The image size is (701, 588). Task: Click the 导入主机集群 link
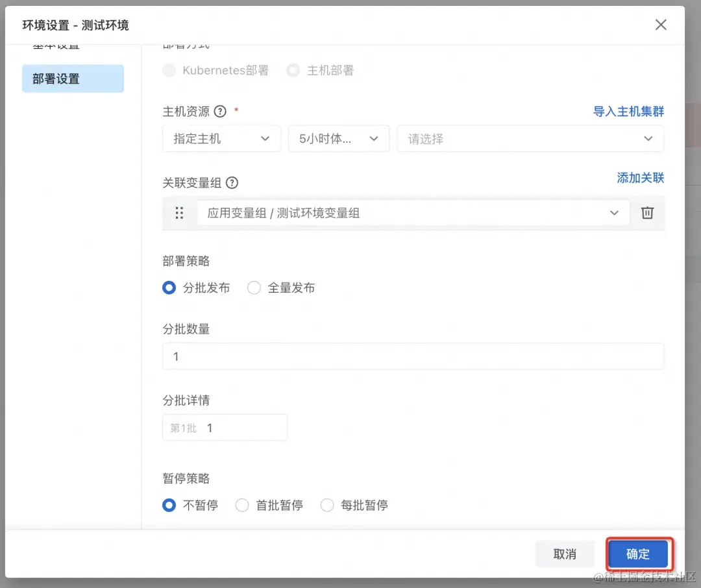tap(629, 111)
